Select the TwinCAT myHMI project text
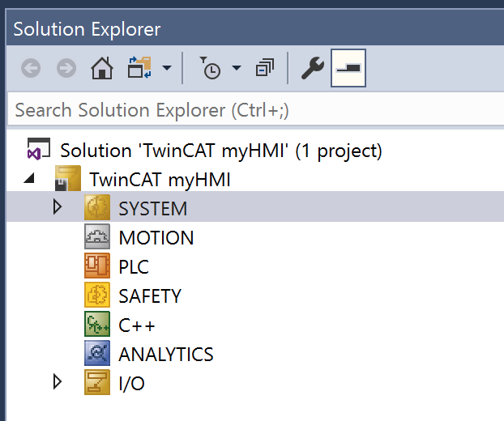 coord(160,179)
